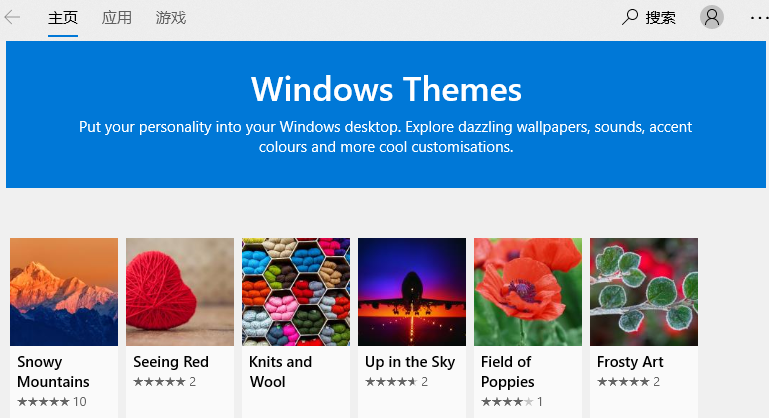This screenshot has width=769, height=418.
Task: Open the Seeing Red heart thumbnail
Action: [x=180, y=292]
